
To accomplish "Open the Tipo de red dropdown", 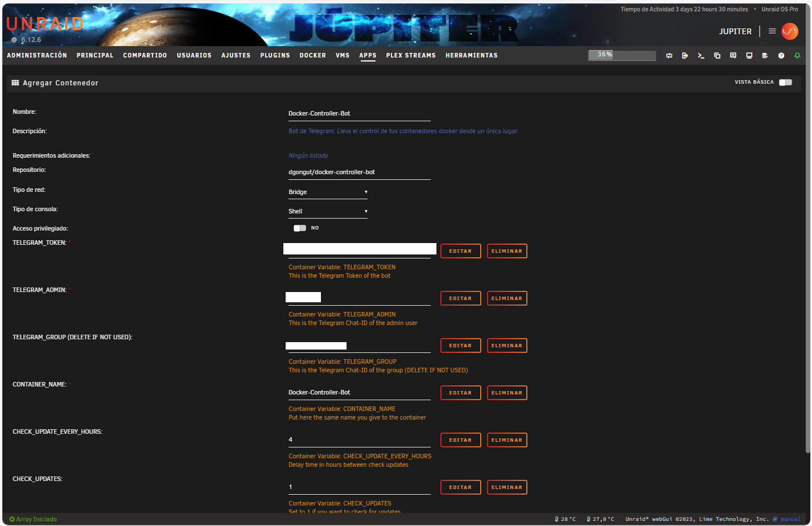I will [x=328, y=192].
